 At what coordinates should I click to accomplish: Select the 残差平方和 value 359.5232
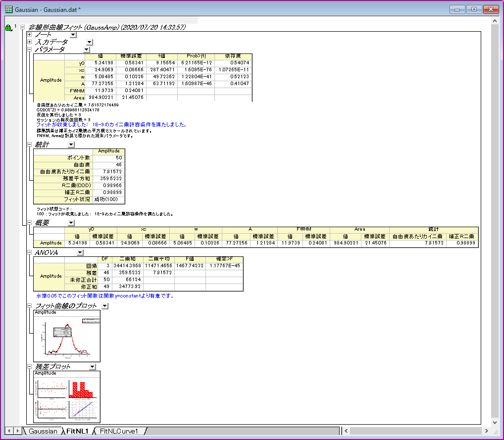point(108,179)
